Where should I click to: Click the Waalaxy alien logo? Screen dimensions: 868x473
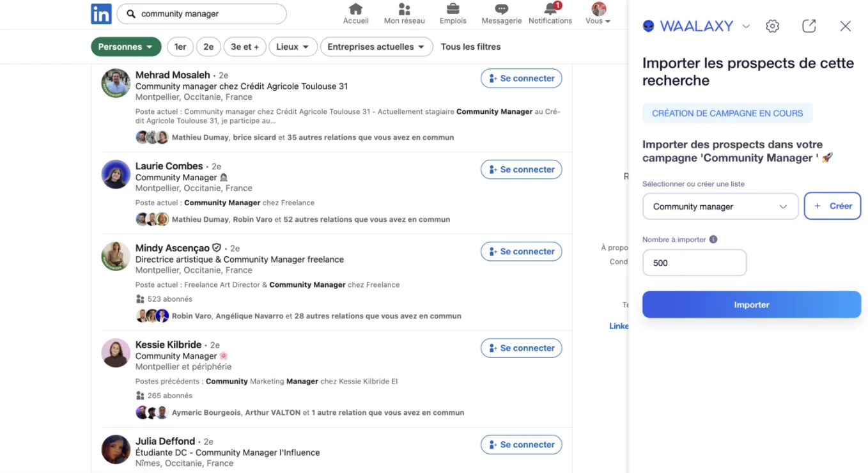pos(649,26)
